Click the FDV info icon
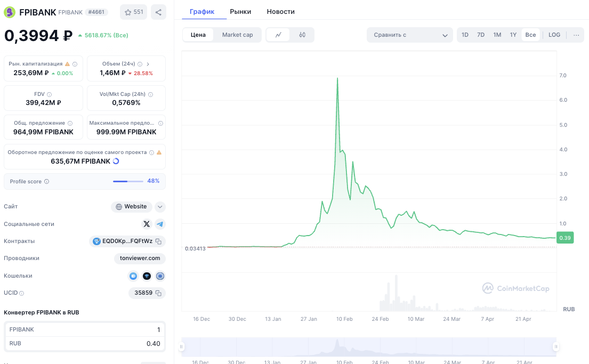 49,94
